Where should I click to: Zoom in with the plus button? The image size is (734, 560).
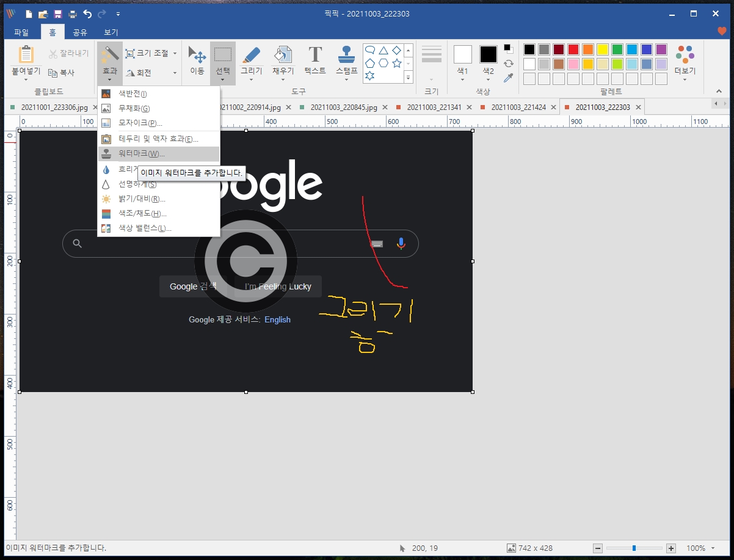click(x=671, y=548)
